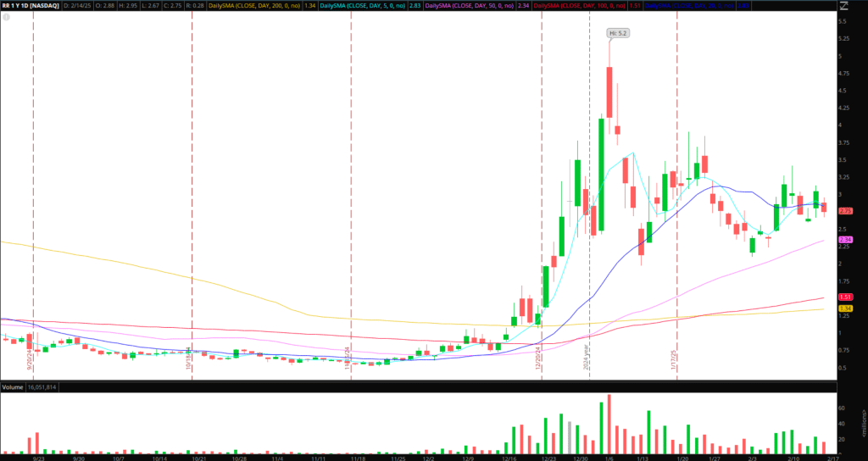Image resolution: width=868 pixels, height=461 pixels.
Task: Click the H: 2.95 high value
Action: [129, 6]
